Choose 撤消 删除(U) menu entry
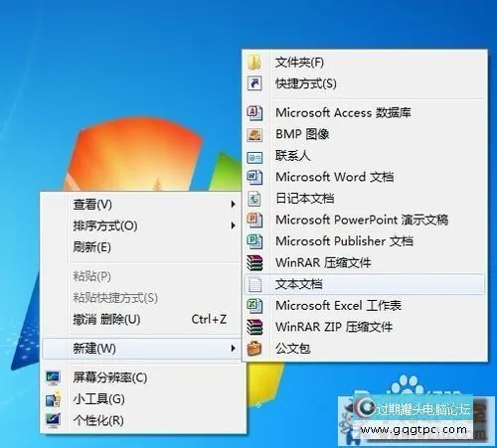 pos(140,320)
